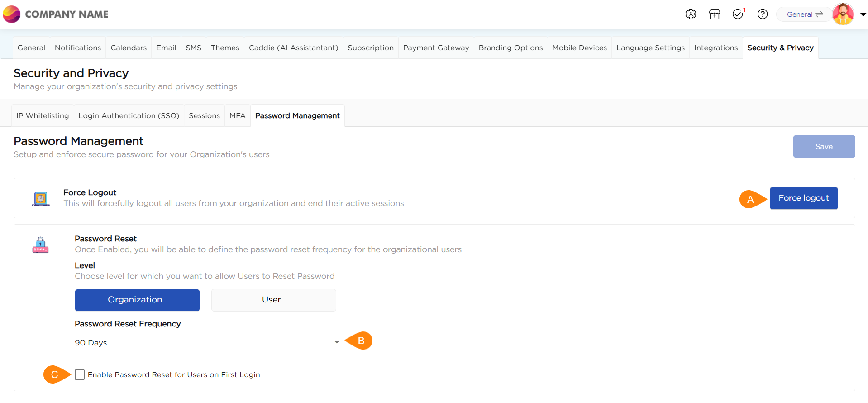Click the company logo icon
This screenshot has width=868, height=403.
[x=12, y=14]
